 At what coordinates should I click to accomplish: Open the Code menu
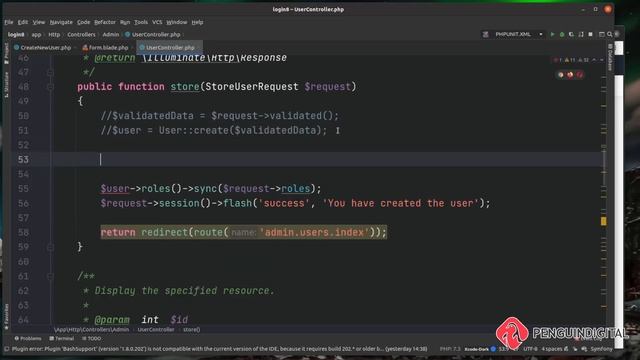pos(83,22)
